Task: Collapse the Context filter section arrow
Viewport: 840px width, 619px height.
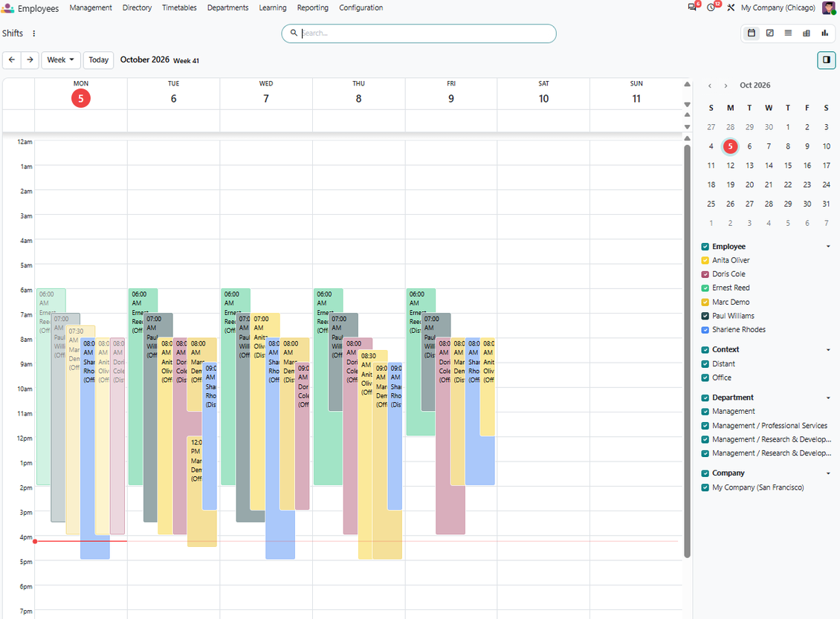Action: tap(828, 350)
